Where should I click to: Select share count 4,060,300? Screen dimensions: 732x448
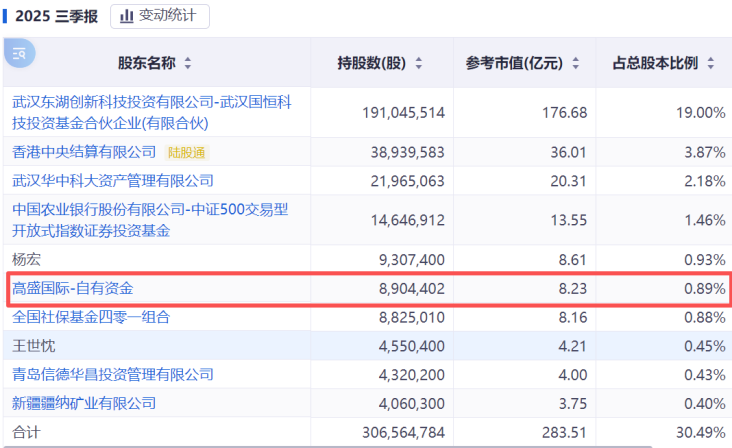coord(412,403)
